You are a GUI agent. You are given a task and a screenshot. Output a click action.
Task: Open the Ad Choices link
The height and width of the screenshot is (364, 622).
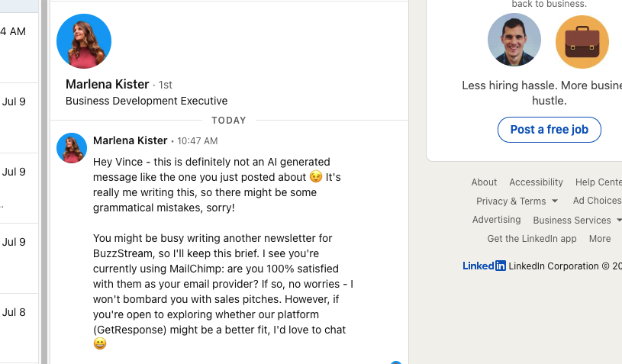tap(597, 201)
